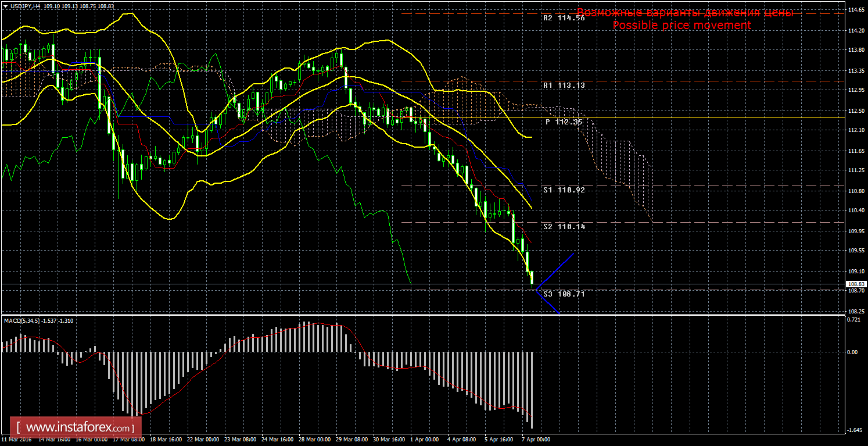Click the '29 Mar 08:00' time label
The width and height of the screenshot is (868, 446).
tap(352, 440)
